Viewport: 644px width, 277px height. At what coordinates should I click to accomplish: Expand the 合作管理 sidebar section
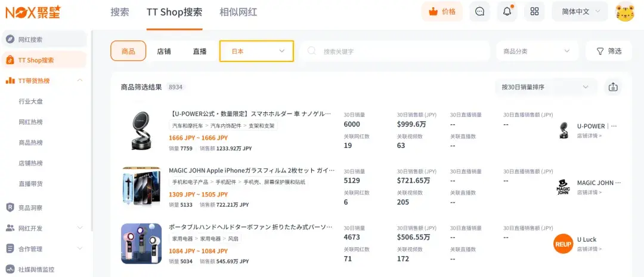click(80, 248)
